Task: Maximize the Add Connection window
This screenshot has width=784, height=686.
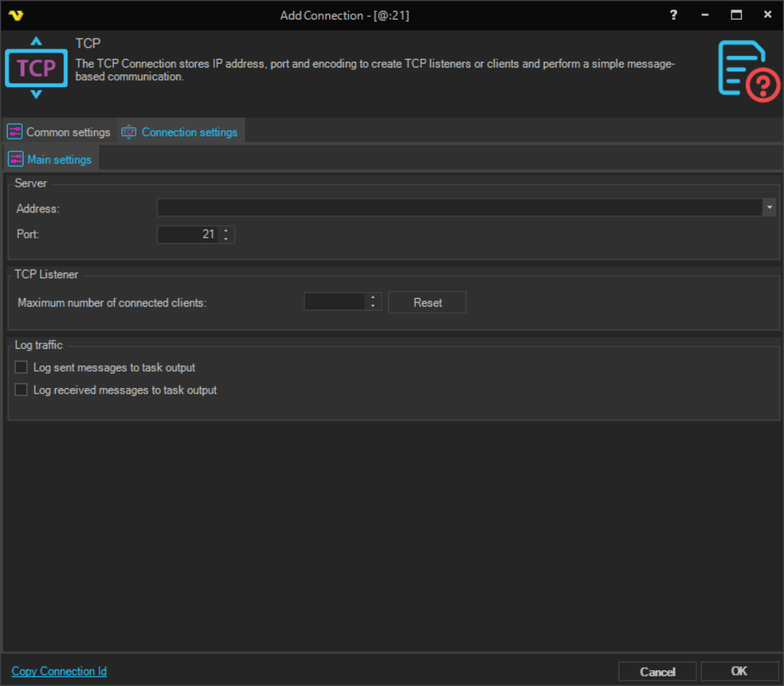Action: tap(736, 15)
